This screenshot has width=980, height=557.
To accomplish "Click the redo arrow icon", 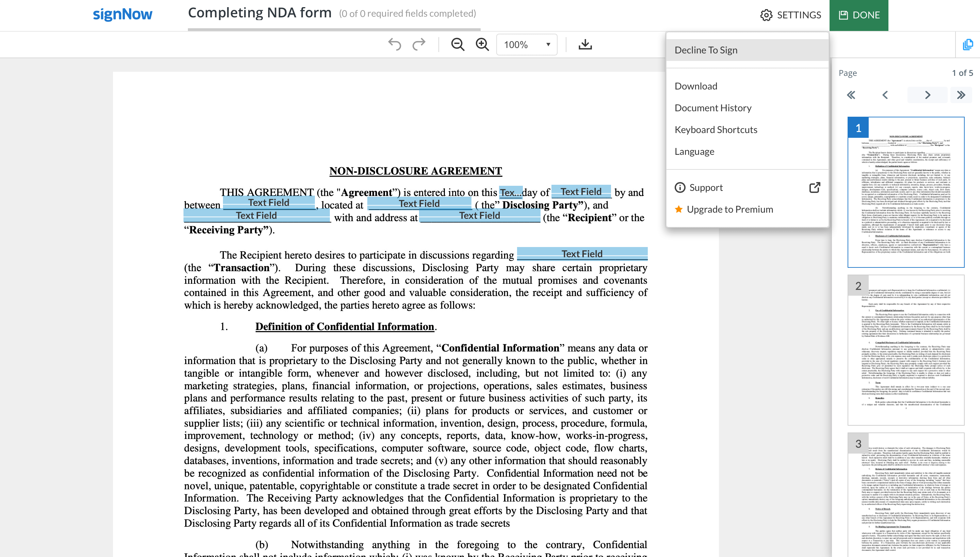I will click(x=419, y=44).
